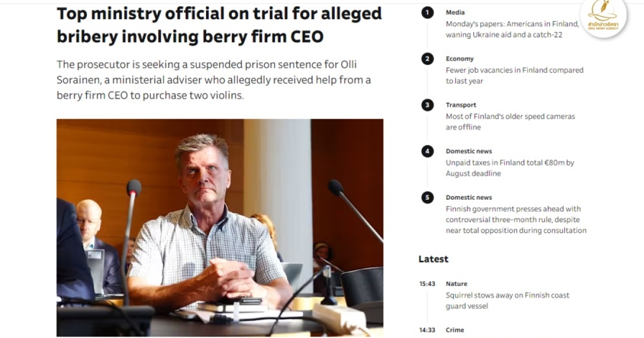Select the Economy category label
The height and width of the screenshot is (338, 644).
point(459,58)
